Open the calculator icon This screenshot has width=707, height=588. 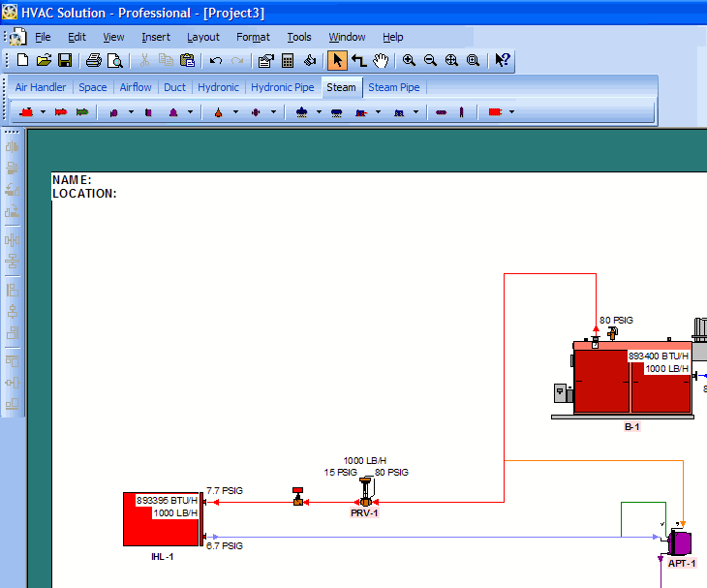coord(288,60)
